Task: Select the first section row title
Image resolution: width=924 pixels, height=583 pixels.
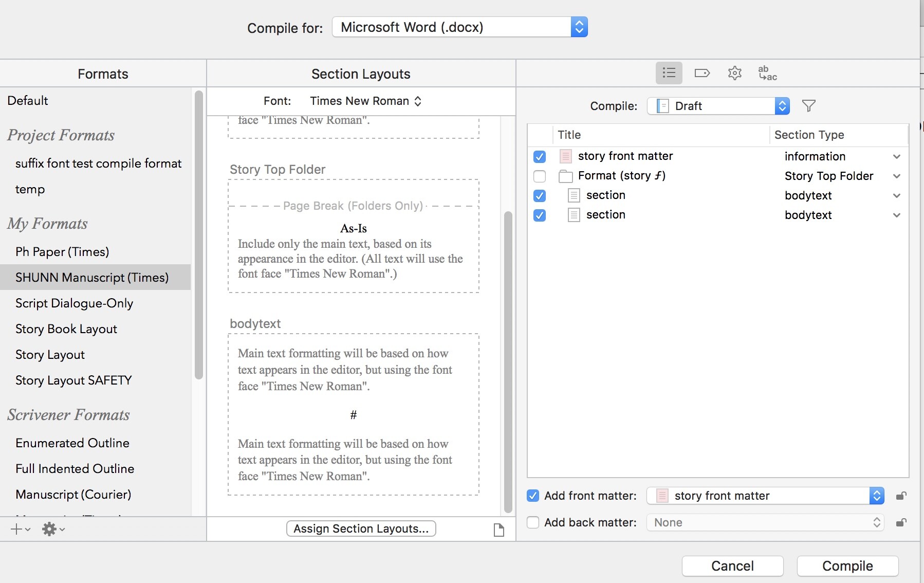Action: (x=606, y=195)
